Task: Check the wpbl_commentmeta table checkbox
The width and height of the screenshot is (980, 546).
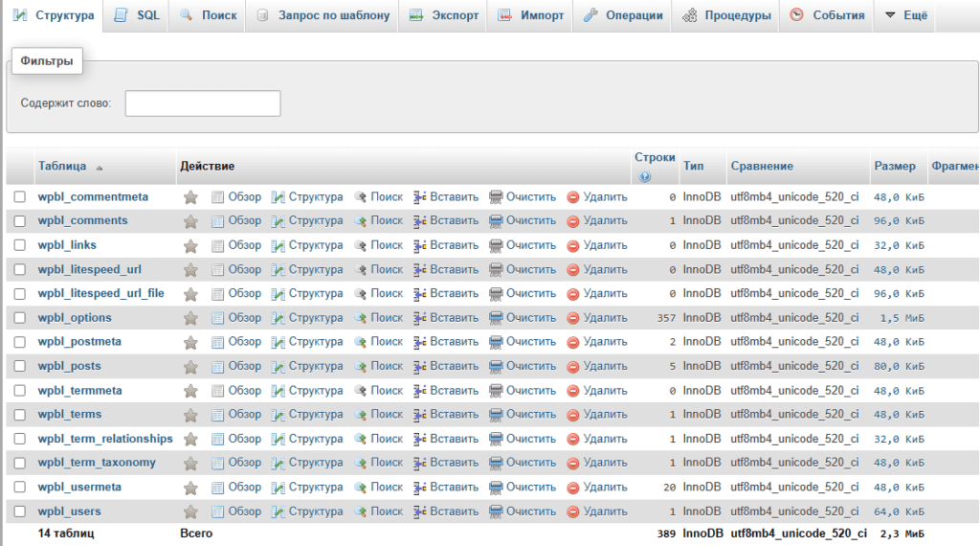Action: (20, 197)
